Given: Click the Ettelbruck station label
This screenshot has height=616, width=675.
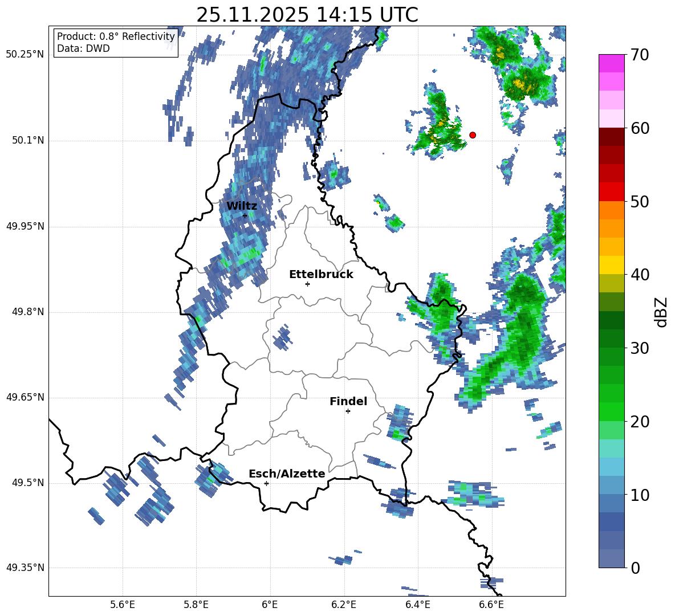Looking at the screenshot, I should click(x=321, y=275).
